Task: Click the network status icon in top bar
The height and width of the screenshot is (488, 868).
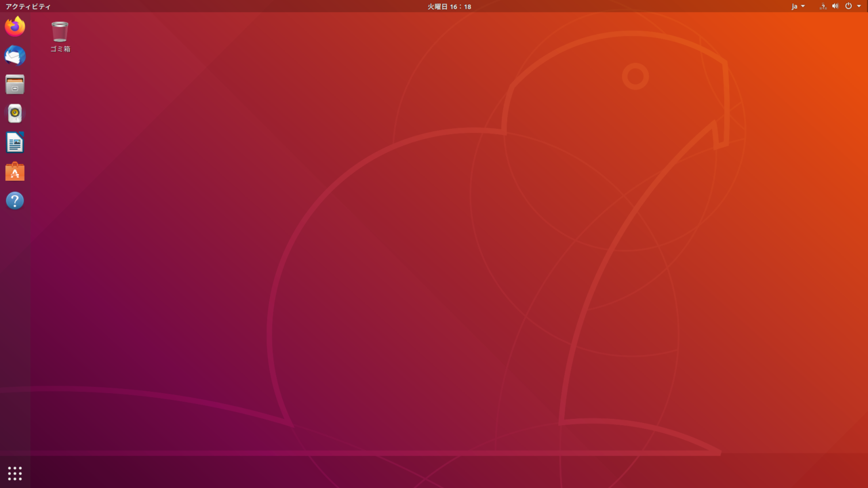Action: (823, 6)
